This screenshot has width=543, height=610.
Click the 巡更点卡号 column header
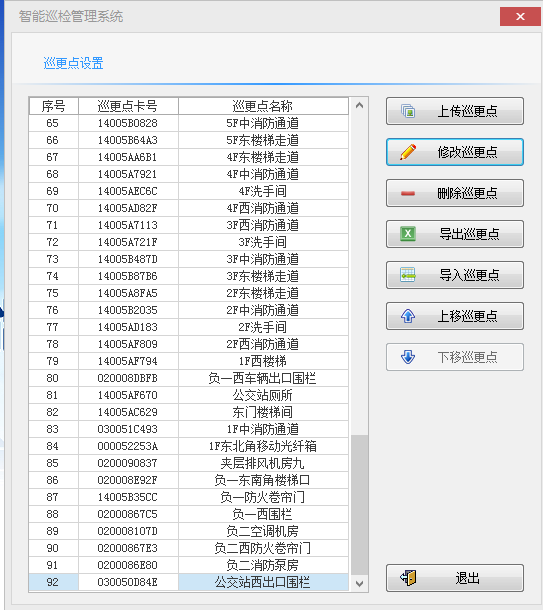(128, 106)
